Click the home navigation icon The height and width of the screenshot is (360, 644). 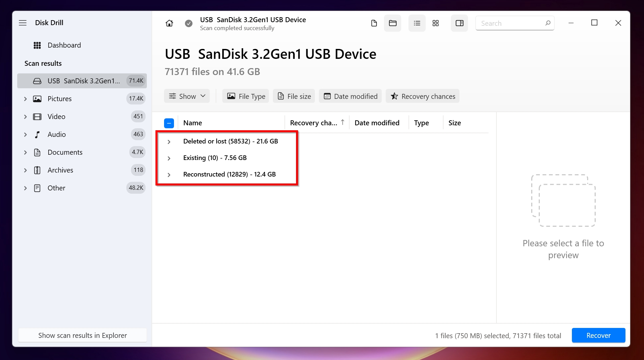point(169,23)
